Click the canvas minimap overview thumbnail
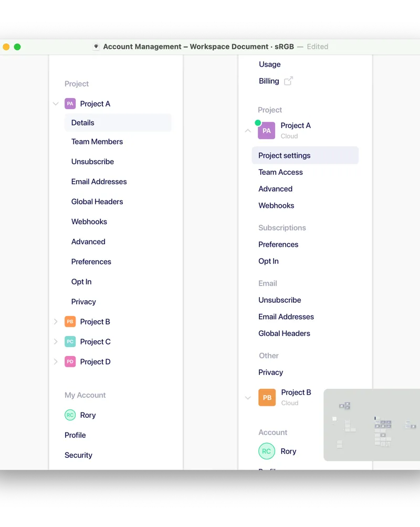This screenshot has width=420, height=527. tap(372, 425)
